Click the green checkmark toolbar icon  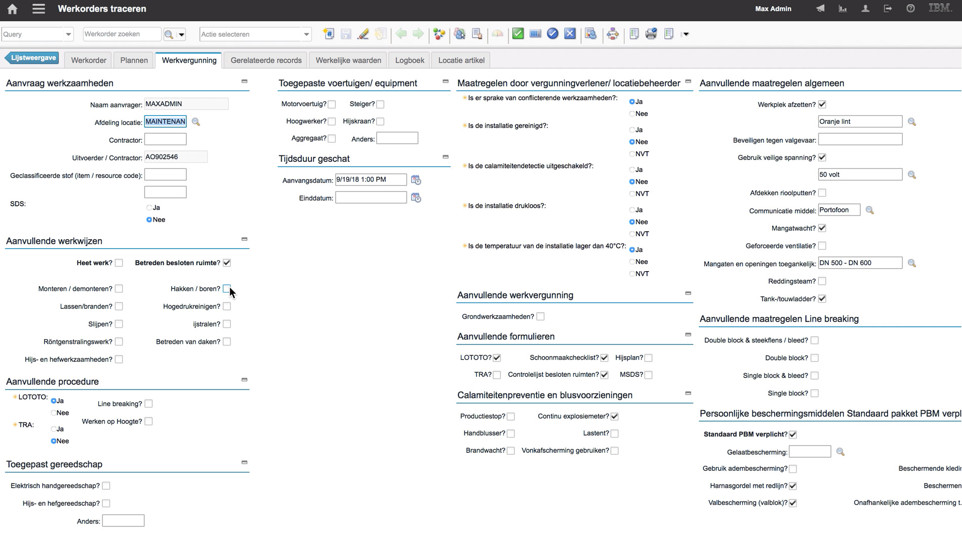[x=517, y=34]
